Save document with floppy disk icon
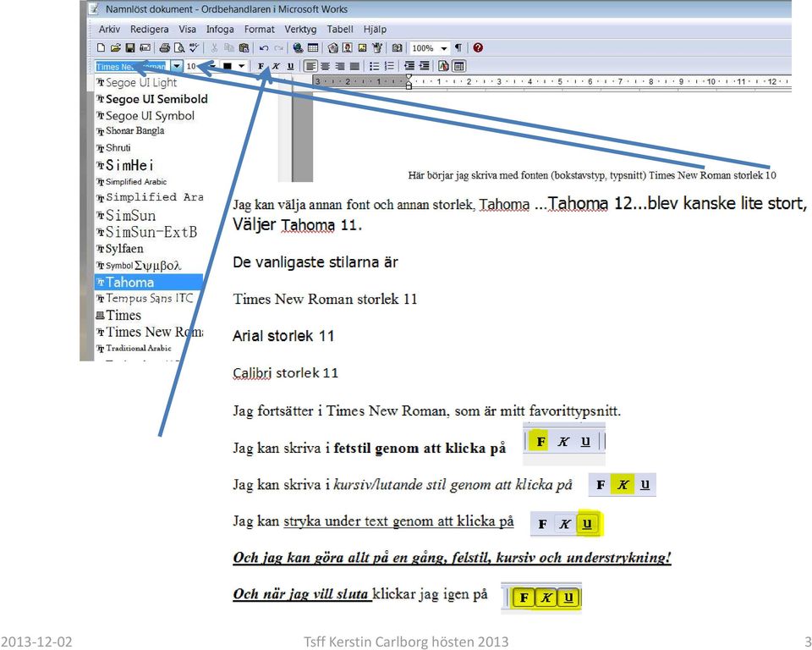The image size is (812, 650). (x=130, y=47)
